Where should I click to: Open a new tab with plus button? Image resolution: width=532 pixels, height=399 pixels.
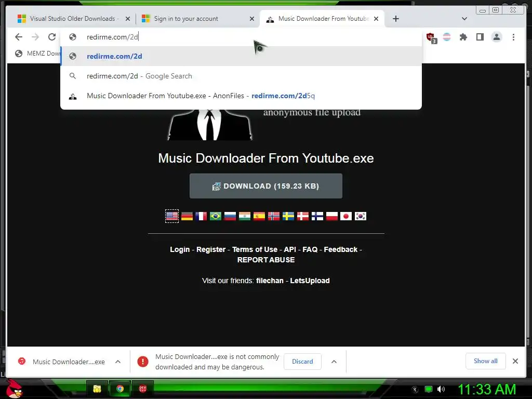[395, 19]
